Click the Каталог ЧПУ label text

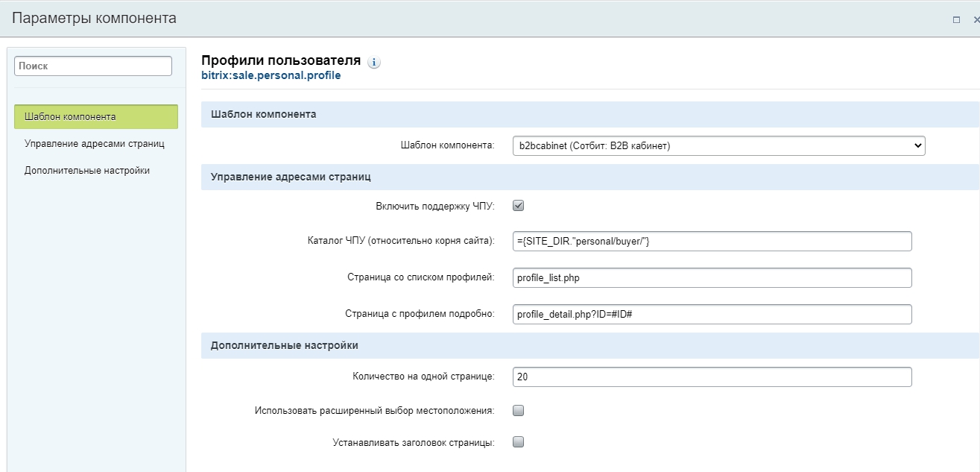(401, 241)
